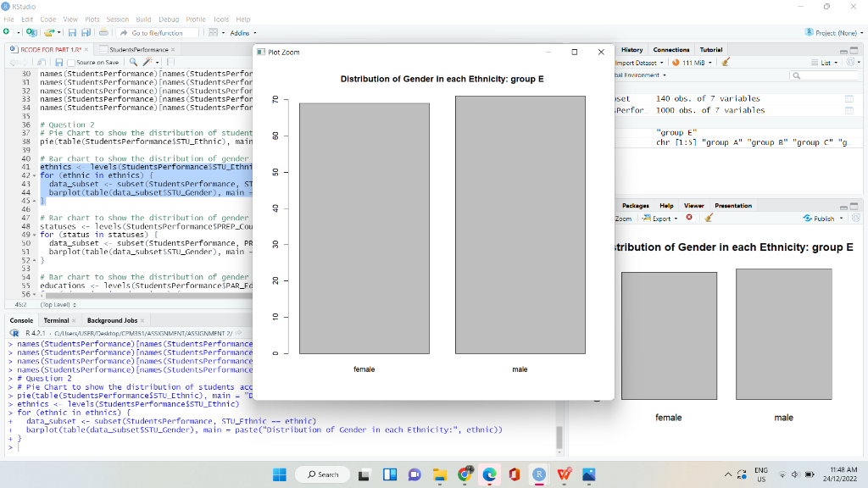Open an existing file via the folder icon
The image size is (868, 488).
pyautogui.click(x=50, y=33)
